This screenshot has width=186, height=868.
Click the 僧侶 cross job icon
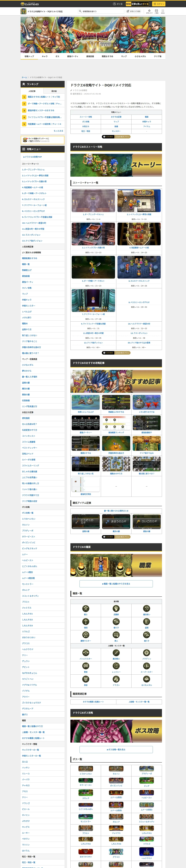pos(86,622)
